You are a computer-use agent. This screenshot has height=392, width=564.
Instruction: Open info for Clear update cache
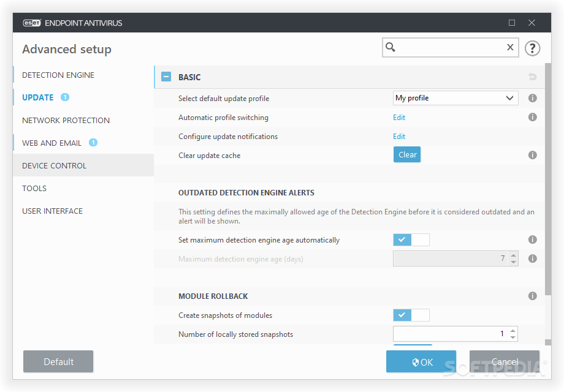pyautogui.click(x=532, y=155)
